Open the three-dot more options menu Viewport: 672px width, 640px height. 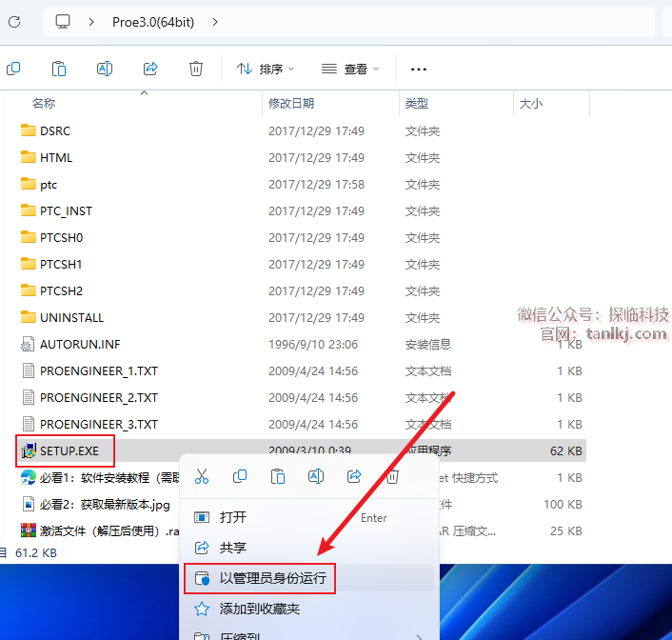(x=418, y=70)
